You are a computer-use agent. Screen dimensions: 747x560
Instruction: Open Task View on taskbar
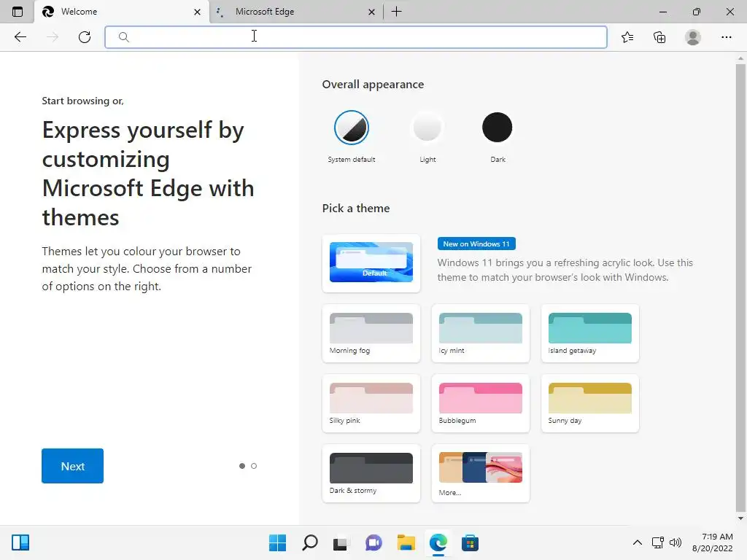click(340, 542)
